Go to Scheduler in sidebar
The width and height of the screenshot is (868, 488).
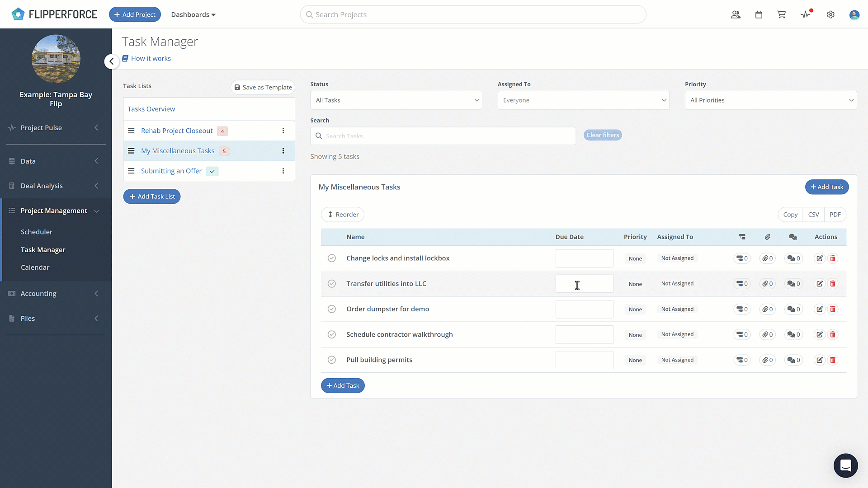[37, 232]
